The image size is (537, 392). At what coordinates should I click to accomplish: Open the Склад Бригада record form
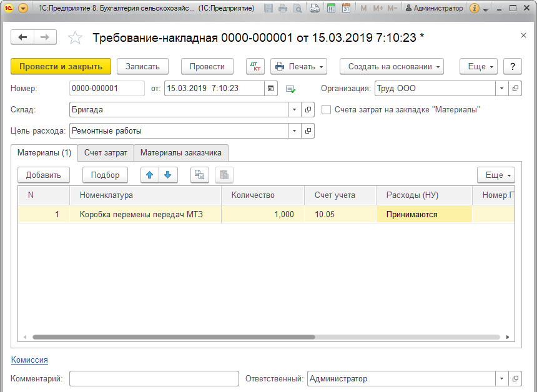click(308, 110)
